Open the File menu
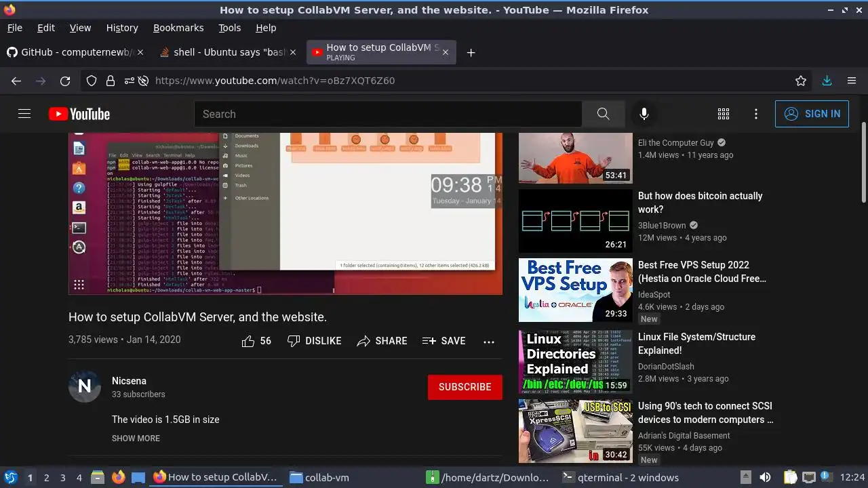This screenshot has width=868, height=488. point(15,28)
